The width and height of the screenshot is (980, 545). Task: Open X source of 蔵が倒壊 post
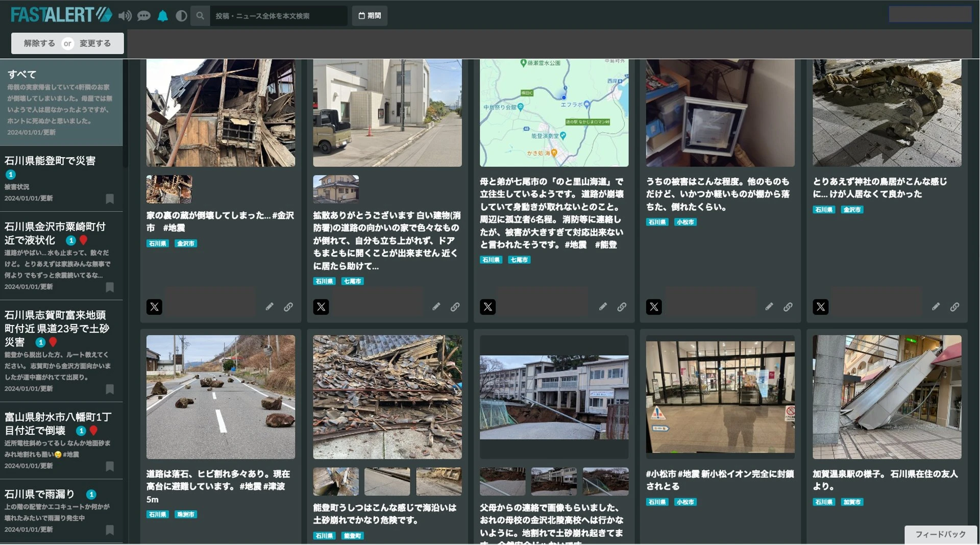[x=154, y=307]
